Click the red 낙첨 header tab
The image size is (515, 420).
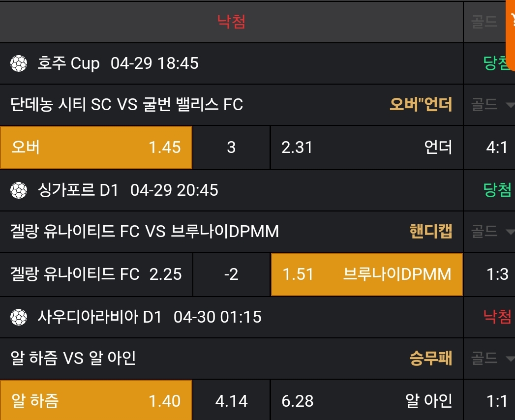pos(231,21)
